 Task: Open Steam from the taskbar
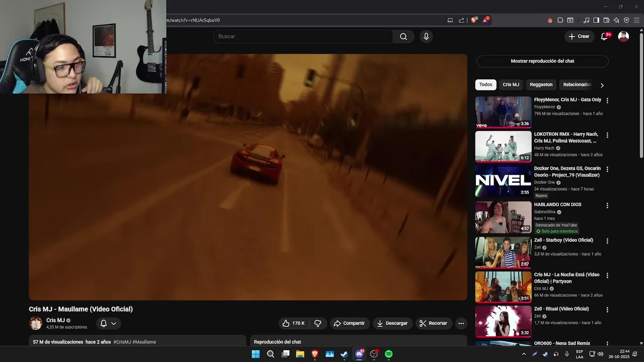point(344,354)
